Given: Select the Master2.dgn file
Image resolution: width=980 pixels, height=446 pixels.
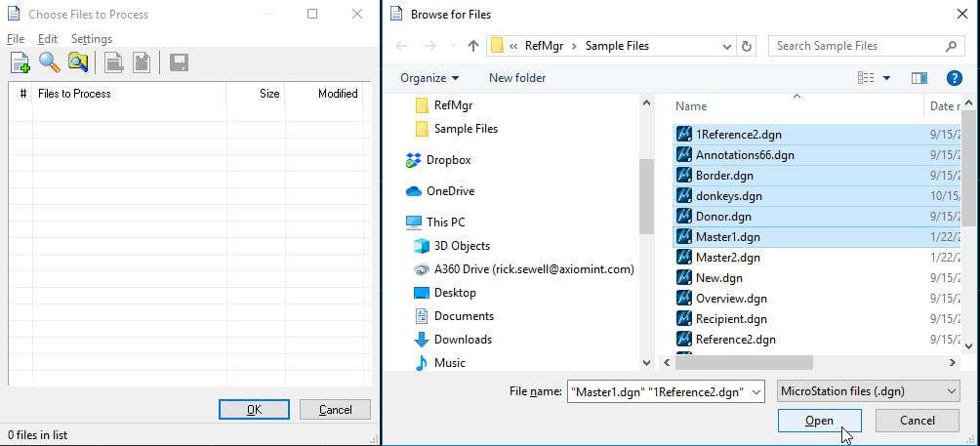Looking at the screenshot, I should pos(727,258).
